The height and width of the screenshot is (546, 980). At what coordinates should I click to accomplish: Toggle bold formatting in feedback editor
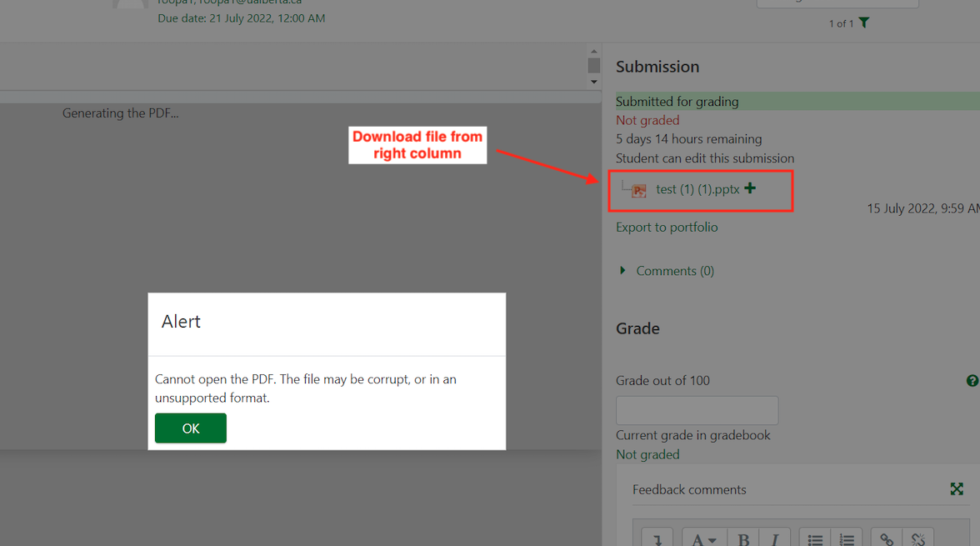click(743, 538)
